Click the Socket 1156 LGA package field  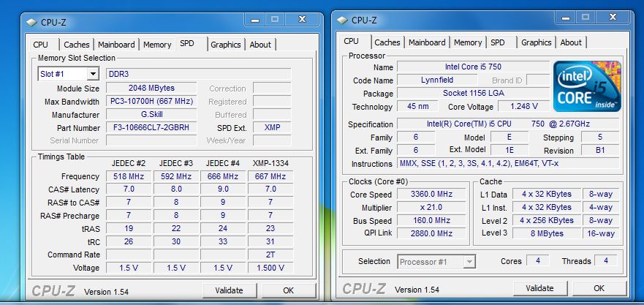473,93
